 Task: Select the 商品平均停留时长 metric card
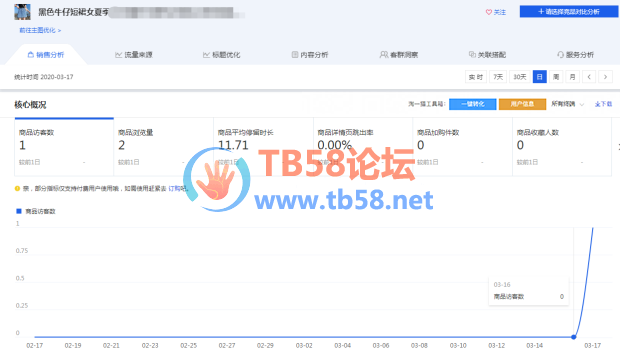point(263,146)
